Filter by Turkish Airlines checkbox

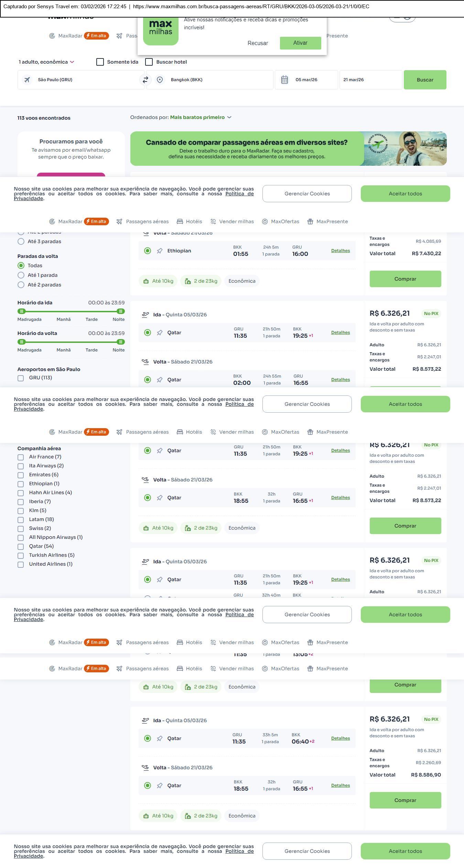(21, 555)
